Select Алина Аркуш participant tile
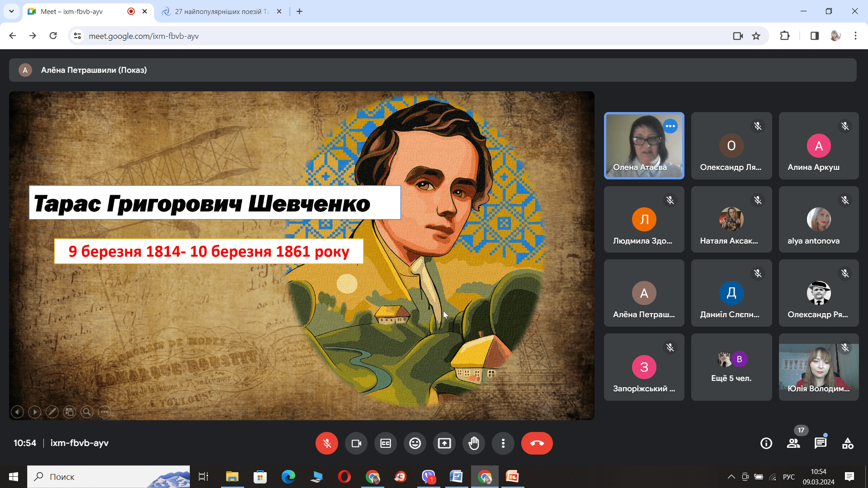 point(819,145)
